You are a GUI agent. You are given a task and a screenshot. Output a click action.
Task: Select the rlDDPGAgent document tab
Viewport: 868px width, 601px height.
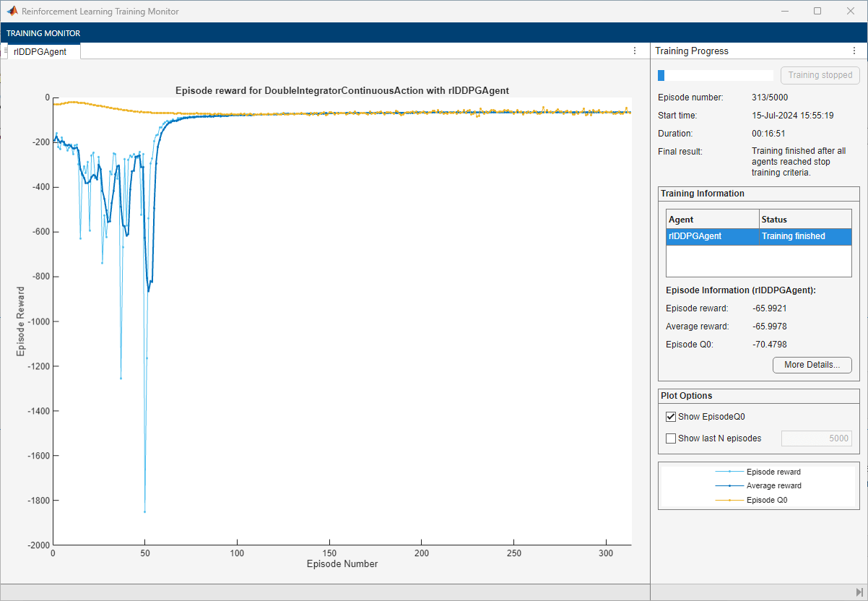coord(40,51)
